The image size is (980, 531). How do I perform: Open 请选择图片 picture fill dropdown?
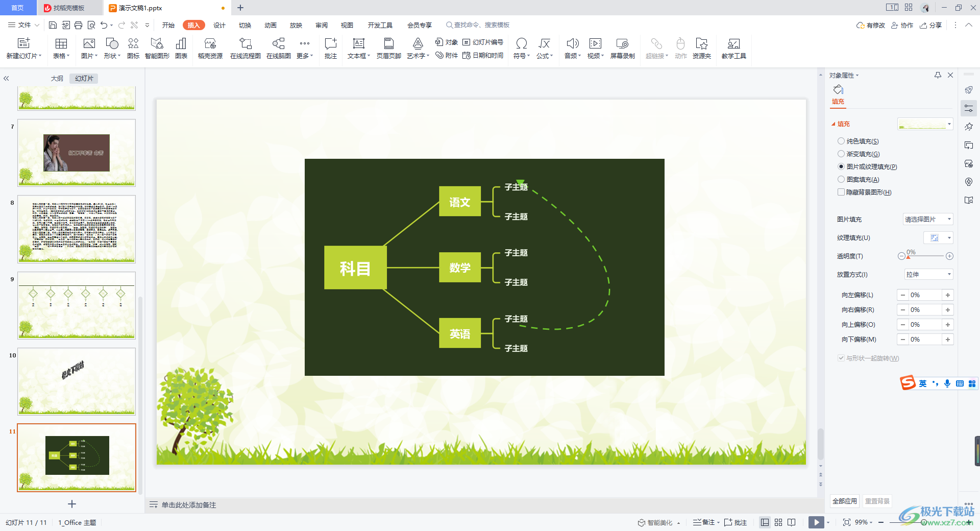click(x=928, y=219)
